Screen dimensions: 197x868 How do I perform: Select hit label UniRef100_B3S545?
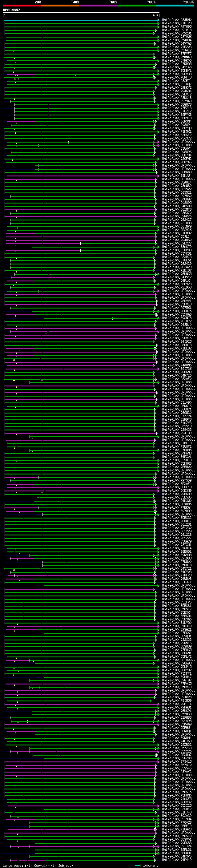point(177,768)
